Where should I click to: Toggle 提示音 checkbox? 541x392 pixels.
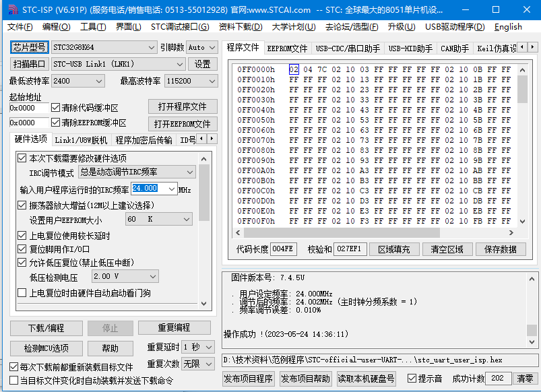pyautogui.click(x=412, y=379)
